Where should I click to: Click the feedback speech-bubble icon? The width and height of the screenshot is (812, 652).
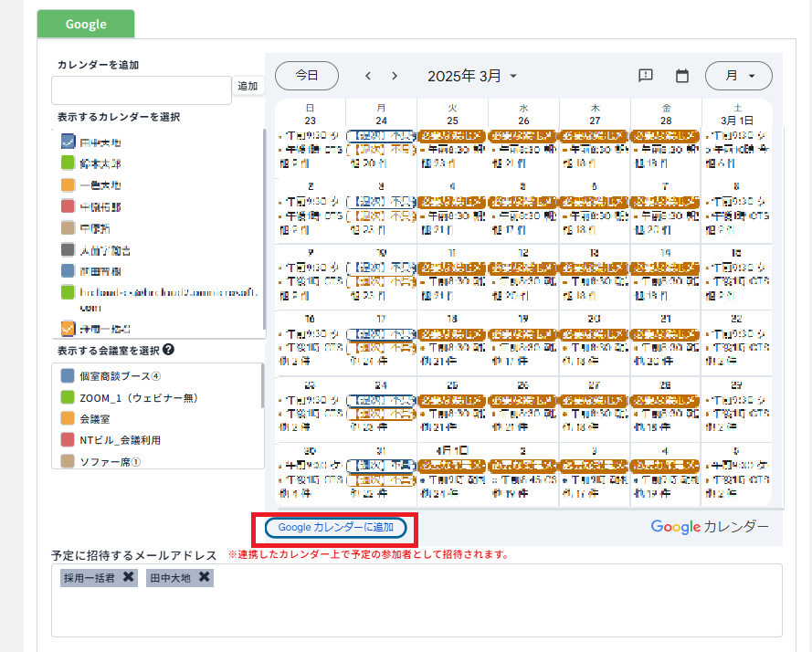click(646, 76)
